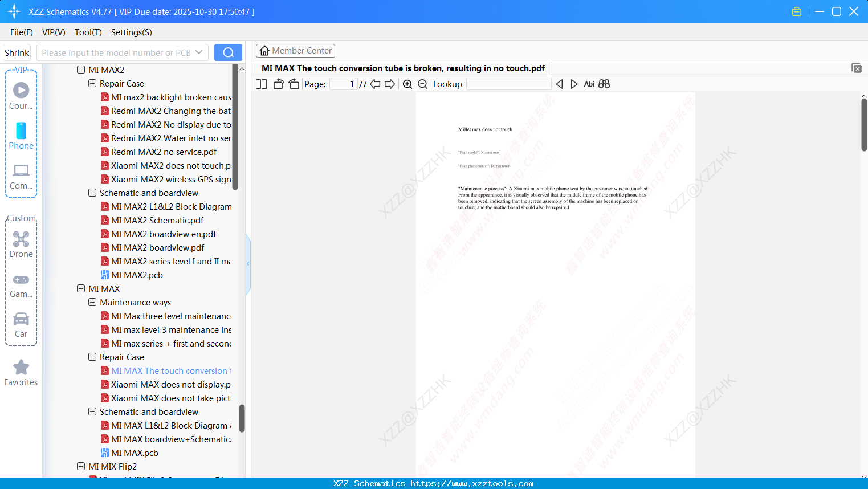Click the page number input box
868x489 pixels.
click(x=344, y=84)
